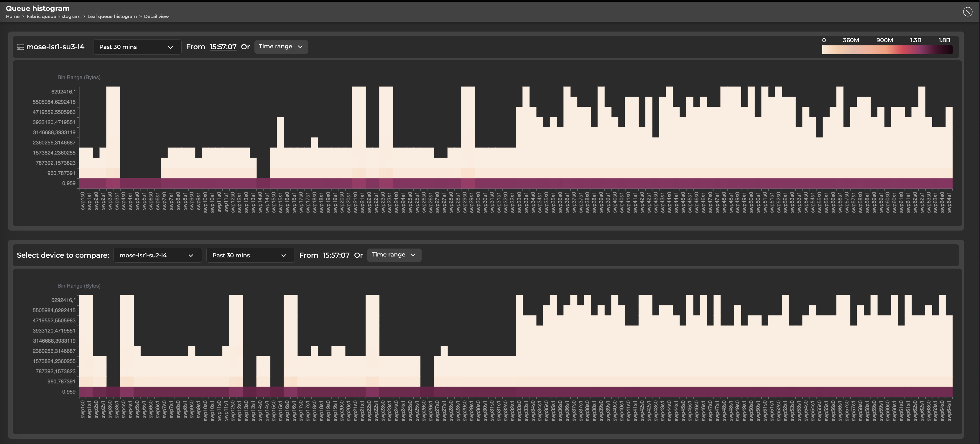Image resolution: width=980 pixels, height=444 pixels.
Task: Open the Time range dropdown in comparison panel
Action: pyautogui.click(x=394, y=255)
